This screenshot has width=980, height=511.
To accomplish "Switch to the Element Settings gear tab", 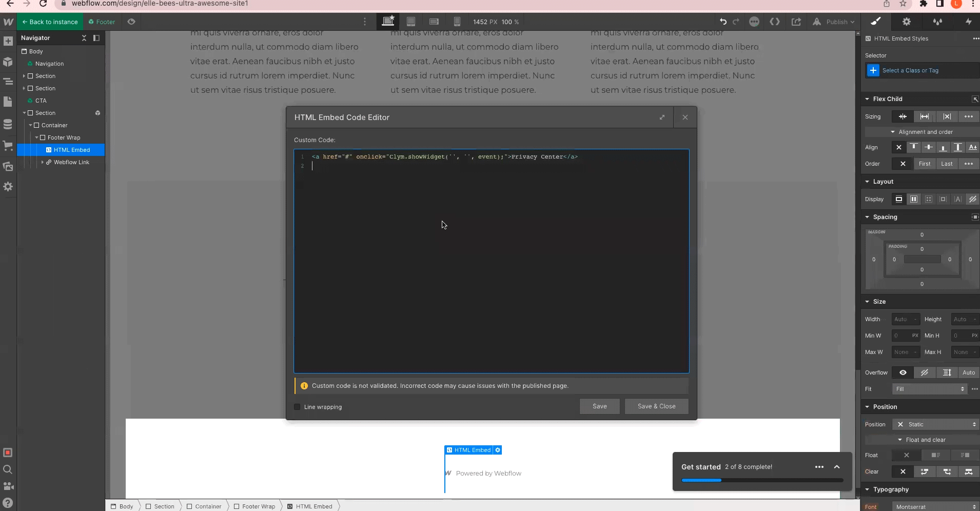I will (907, 22).
